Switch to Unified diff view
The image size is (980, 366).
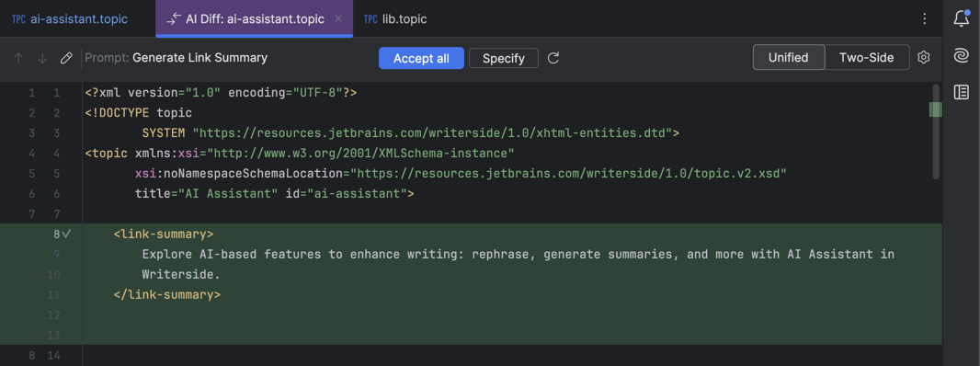coord(788,58)
